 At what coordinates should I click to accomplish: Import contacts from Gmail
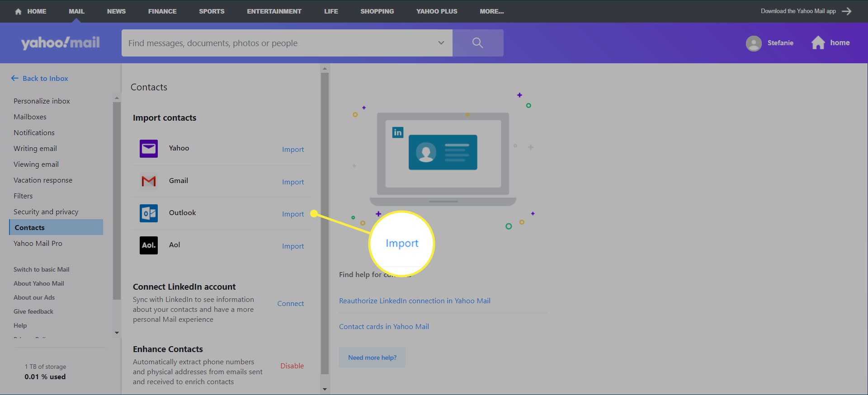tap(293, 182)
